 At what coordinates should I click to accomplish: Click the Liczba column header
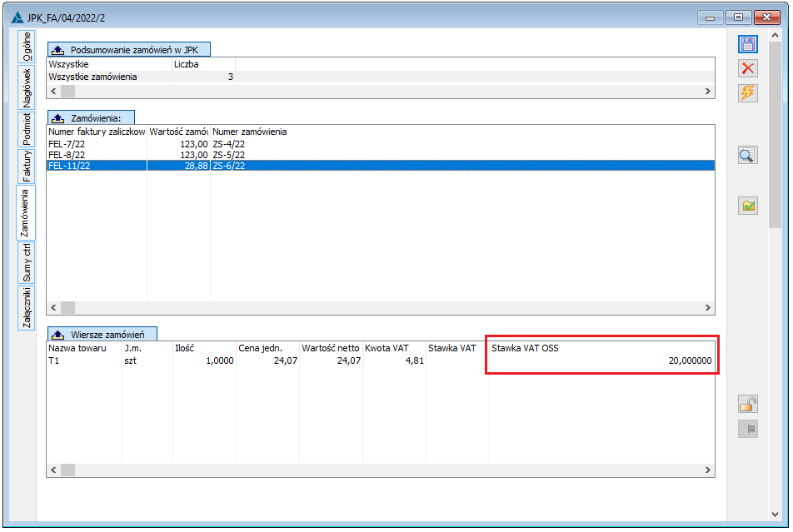(203, 64)
